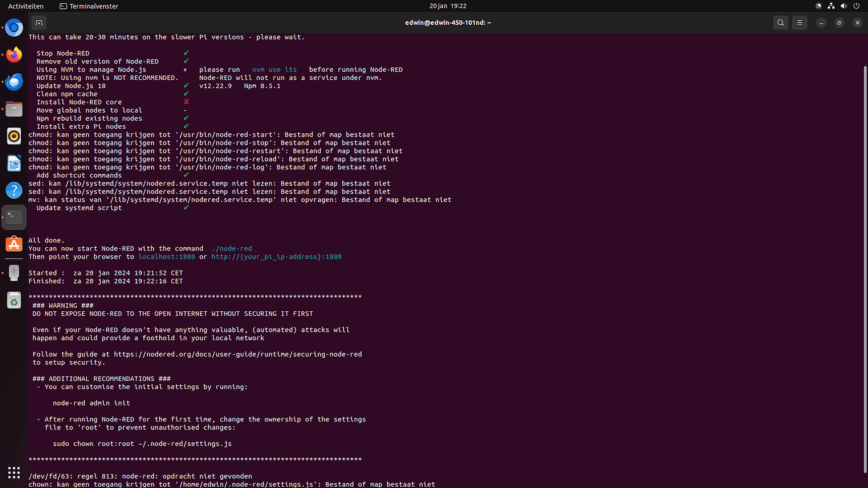This screenshot has width=868, height=488.
Task: Open Thunderbird mail from the dock
Action: [14, 82]
